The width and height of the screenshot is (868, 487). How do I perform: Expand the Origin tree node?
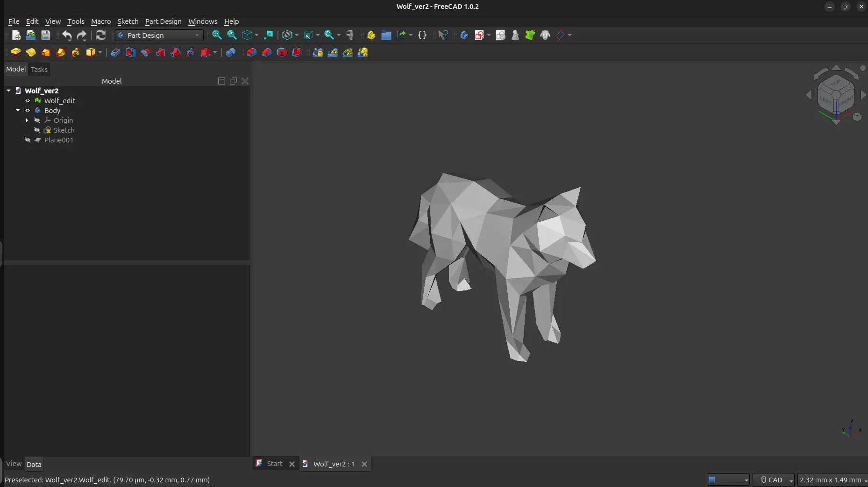coord(27,120)
